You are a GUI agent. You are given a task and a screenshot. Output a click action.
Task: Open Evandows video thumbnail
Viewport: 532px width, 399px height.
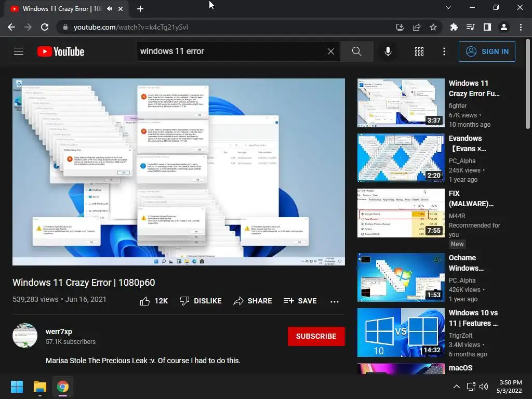[x=401, y=158]
